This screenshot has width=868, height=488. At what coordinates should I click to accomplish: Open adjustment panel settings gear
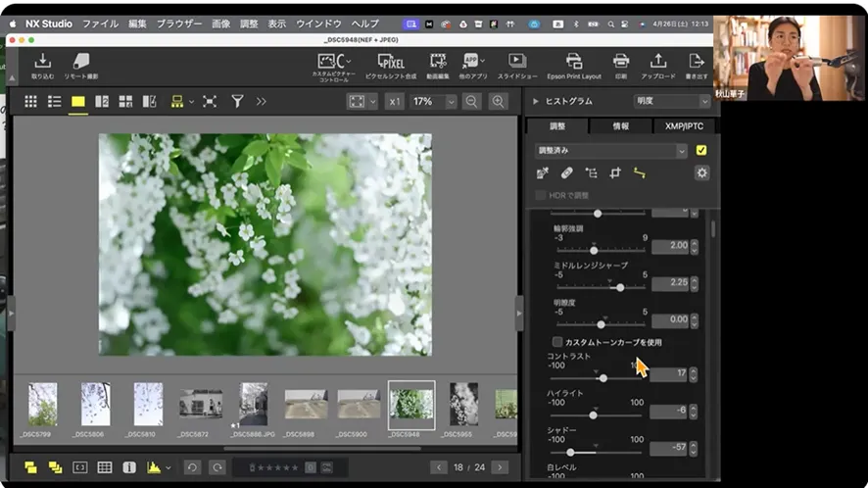click(x=701, y=172)
